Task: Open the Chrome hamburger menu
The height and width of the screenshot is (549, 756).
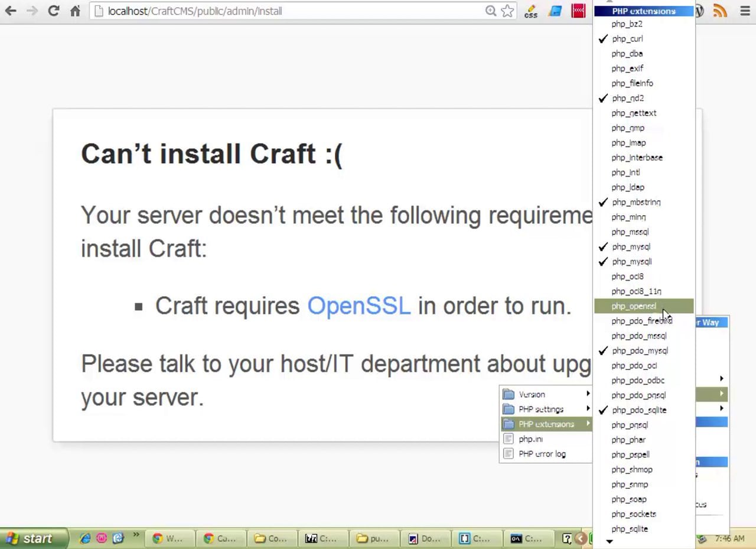Action: tap(744, 11)
